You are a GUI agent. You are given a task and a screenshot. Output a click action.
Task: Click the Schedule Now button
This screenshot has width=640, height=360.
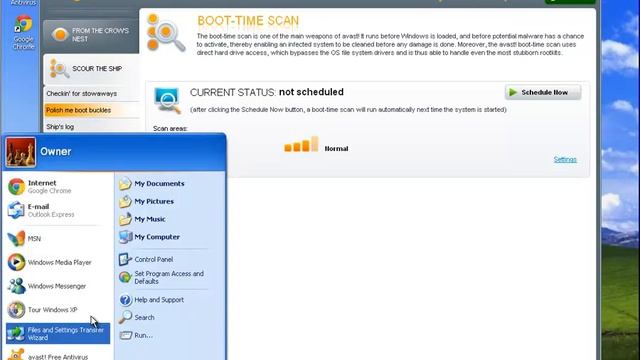point(543,93)
